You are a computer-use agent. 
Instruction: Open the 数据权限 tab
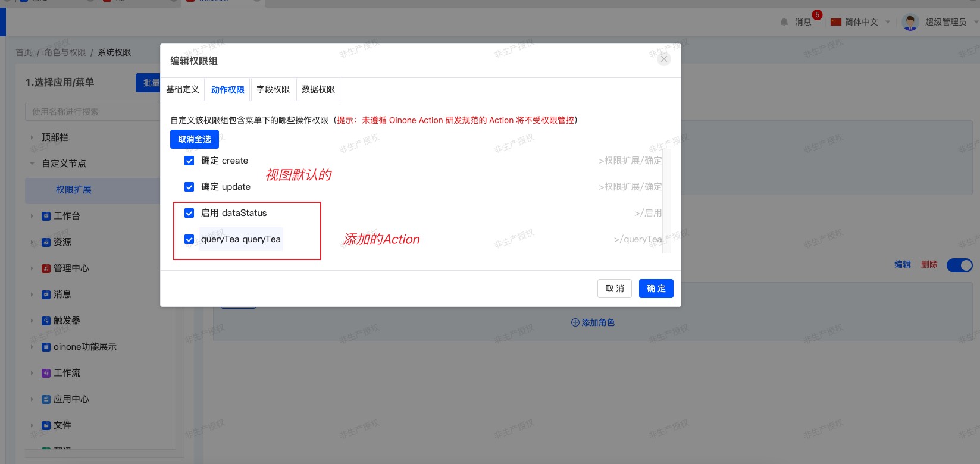(x=318, y=89)
